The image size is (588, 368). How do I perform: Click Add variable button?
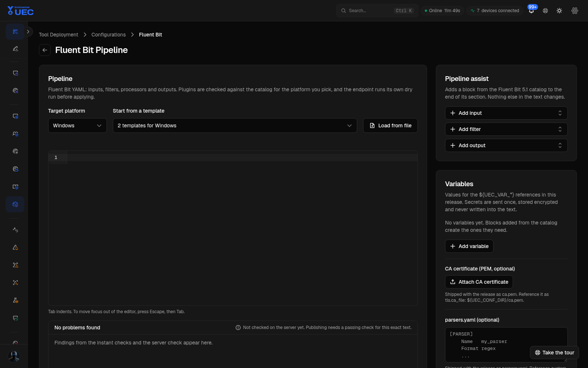[x=469, y=246]
